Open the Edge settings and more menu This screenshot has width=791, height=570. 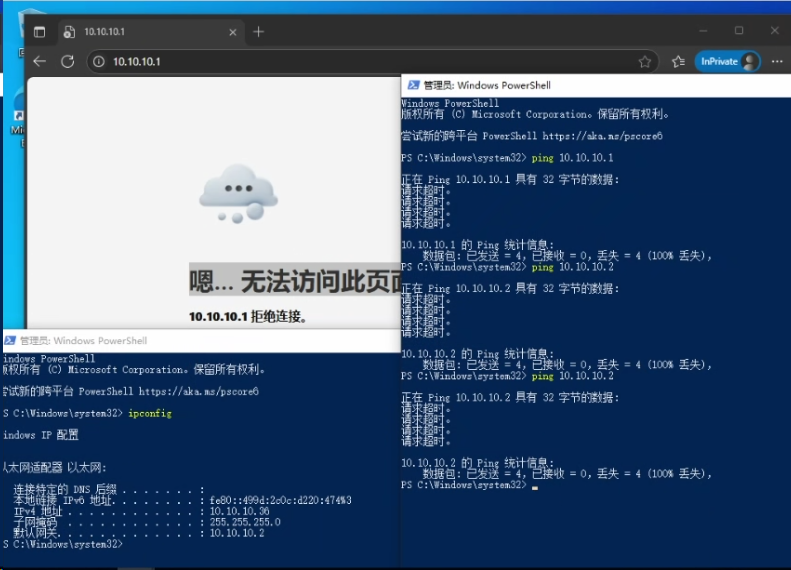point(776,61)
